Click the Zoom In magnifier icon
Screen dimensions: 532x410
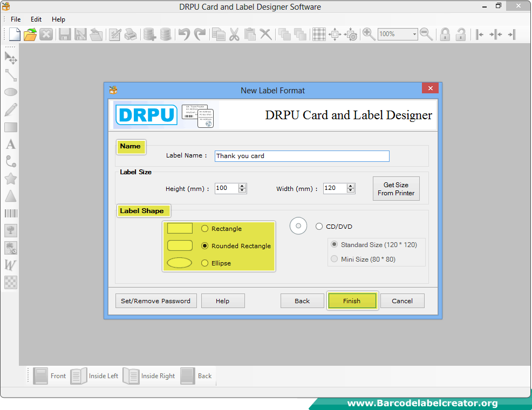coord(369,34)
